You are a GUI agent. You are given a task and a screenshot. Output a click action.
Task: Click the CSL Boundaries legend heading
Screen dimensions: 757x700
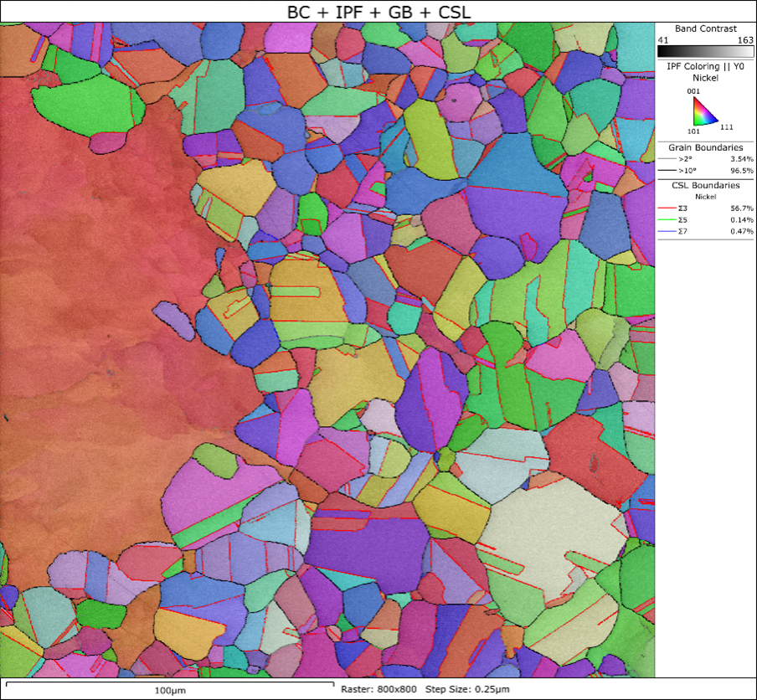(705, 185)
